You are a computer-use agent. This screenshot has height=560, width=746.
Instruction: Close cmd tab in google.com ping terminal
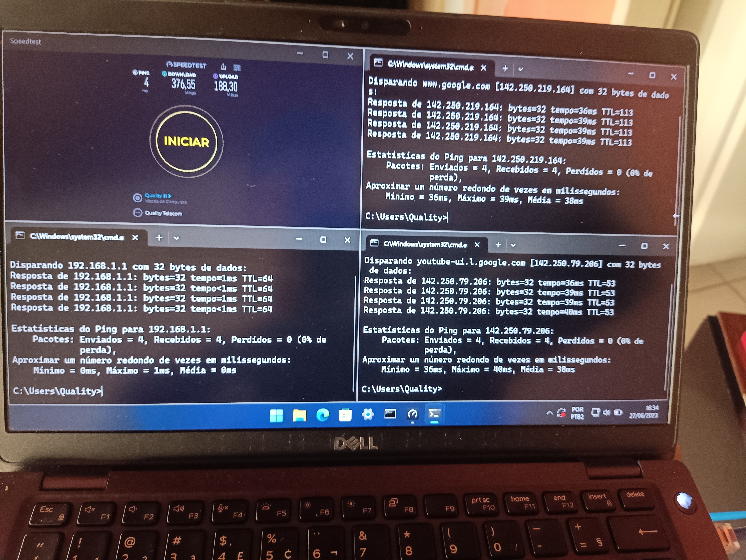484,68
